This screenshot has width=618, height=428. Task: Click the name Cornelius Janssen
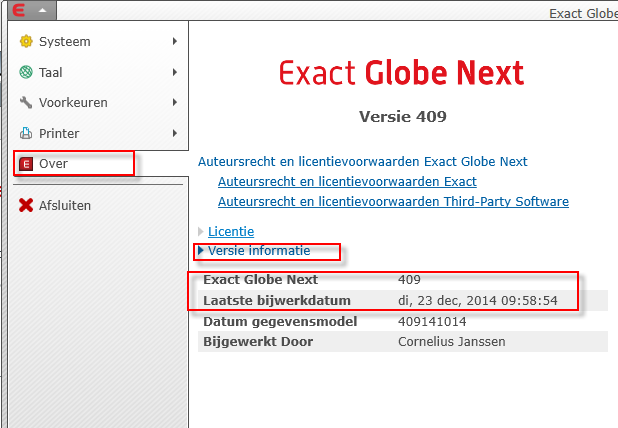click(x=452, y=342)
